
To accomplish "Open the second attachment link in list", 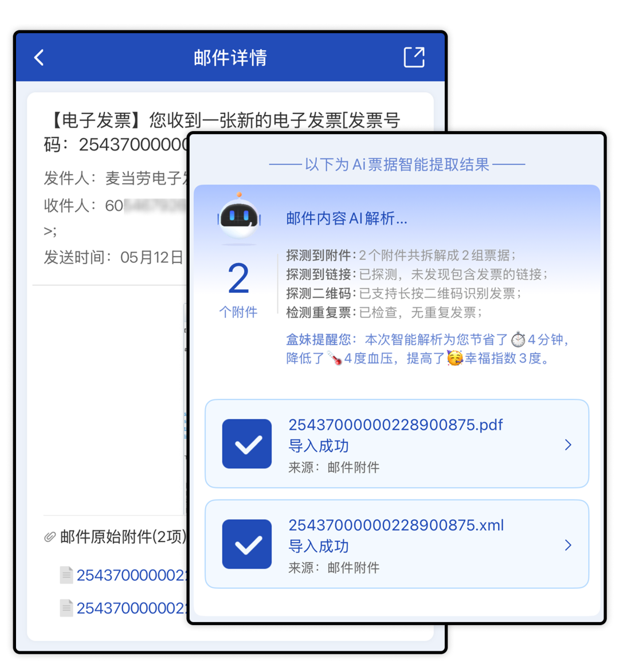I will [x=132, y=608].
